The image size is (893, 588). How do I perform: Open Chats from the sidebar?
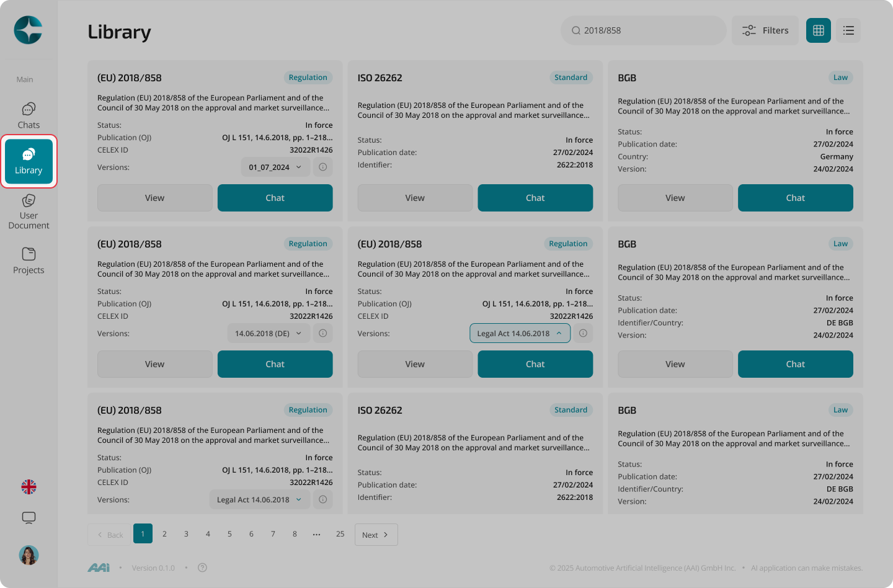tap(29, 116)
